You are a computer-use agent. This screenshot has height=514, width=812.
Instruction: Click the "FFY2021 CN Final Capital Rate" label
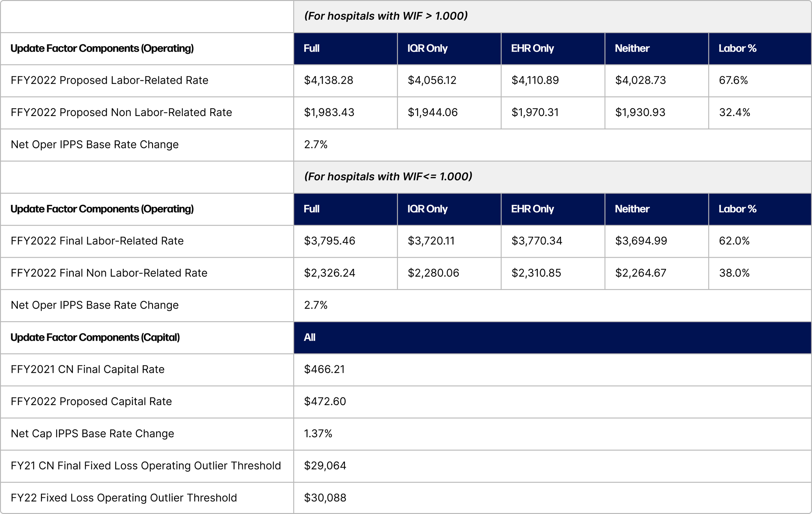coord(87,370)
